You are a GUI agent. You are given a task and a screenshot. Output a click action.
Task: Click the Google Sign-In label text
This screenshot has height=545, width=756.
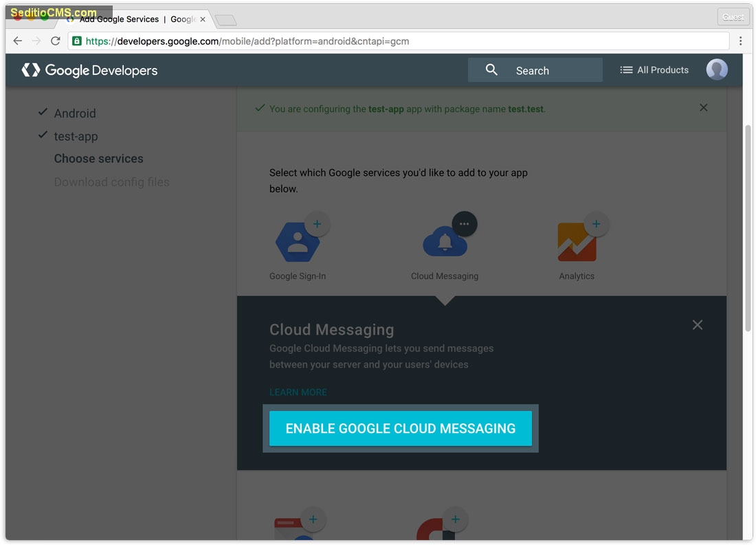(x=298, y=276)
